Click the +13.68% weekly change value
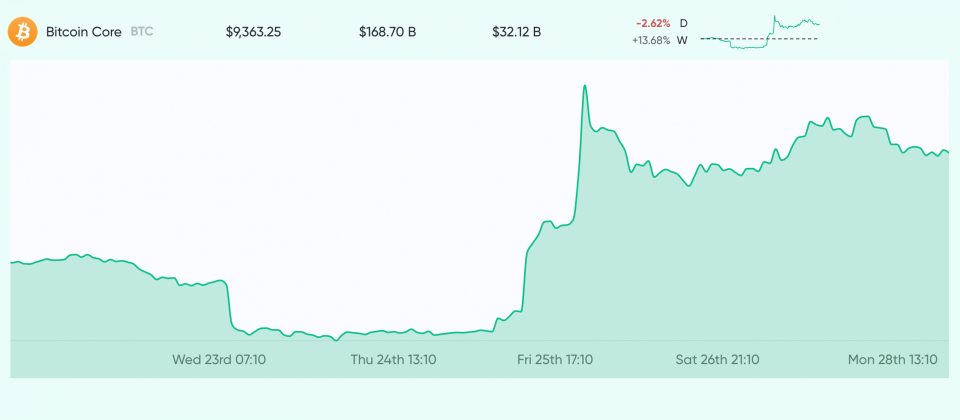This screenshot has width=960, height=420. 651,40
